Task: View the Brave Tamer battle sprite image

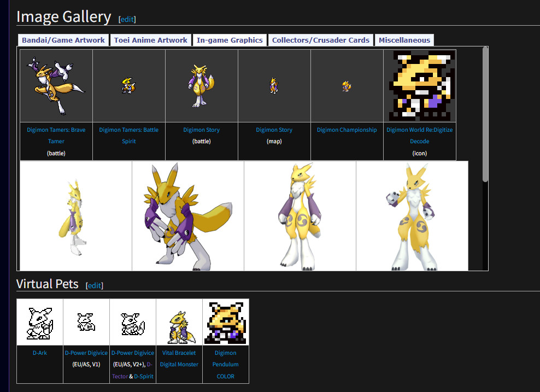Action: click(x=56, y=86)
